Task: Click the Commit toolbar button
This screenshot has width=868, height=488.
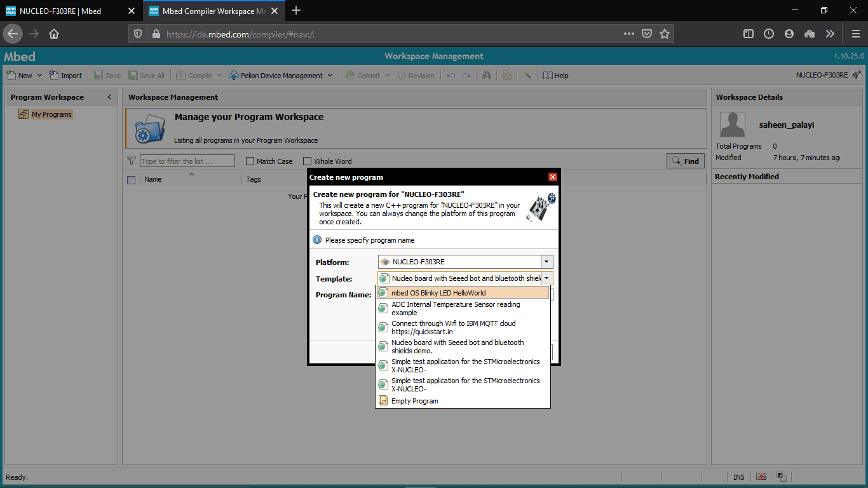Action: (362, 75)
